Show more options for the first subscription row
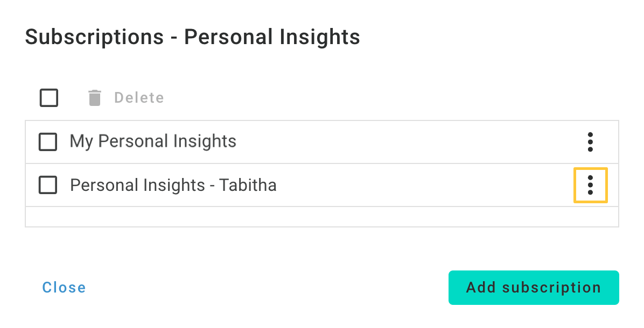This screenshot has height=328, width=644. pyautogui.click(x=590, y=142)
